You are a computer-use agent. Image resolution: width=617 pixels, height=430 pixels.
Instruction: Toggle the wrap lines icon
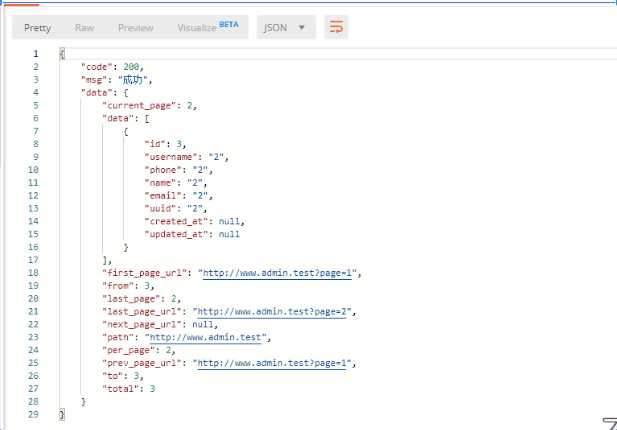[336, 27]
